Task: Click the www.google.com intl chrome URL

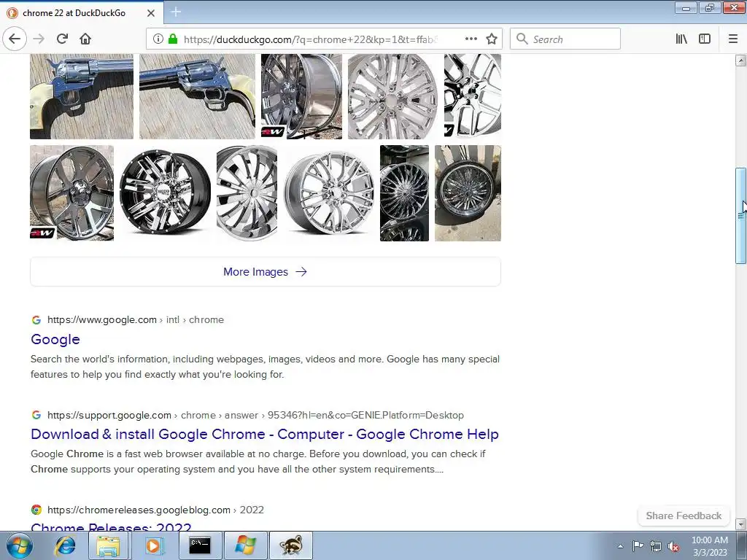Action: [x=135, y=320]
